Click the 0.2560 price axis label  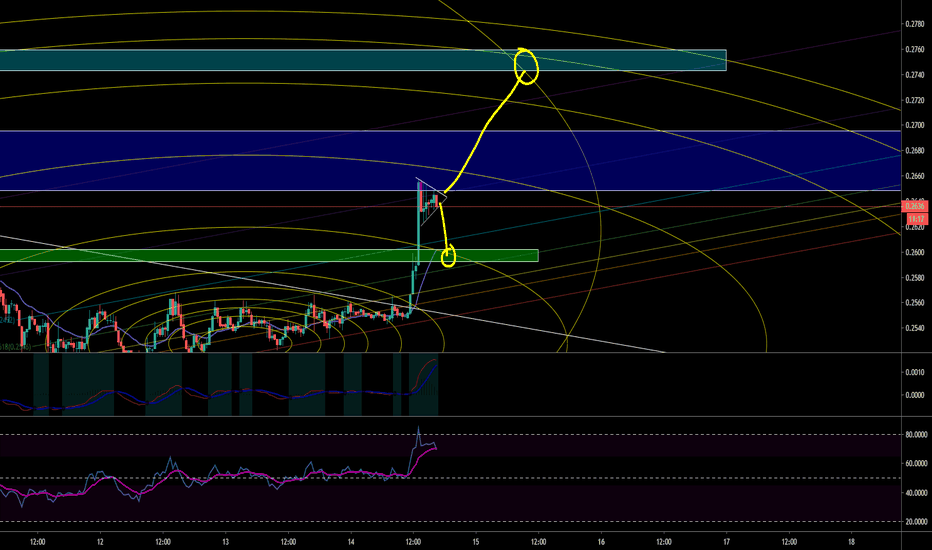tap(915, 303)
